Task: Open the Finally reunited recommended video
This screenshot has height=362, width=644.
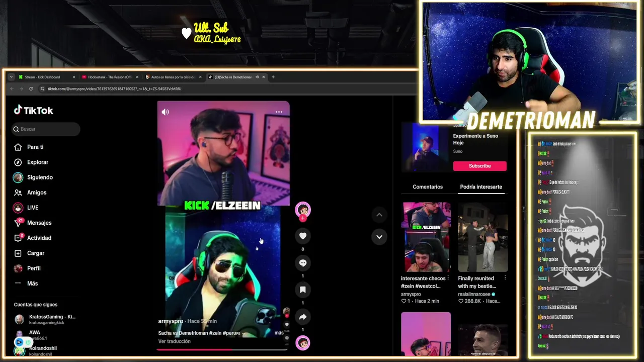Action: click(x=483, y=237)
